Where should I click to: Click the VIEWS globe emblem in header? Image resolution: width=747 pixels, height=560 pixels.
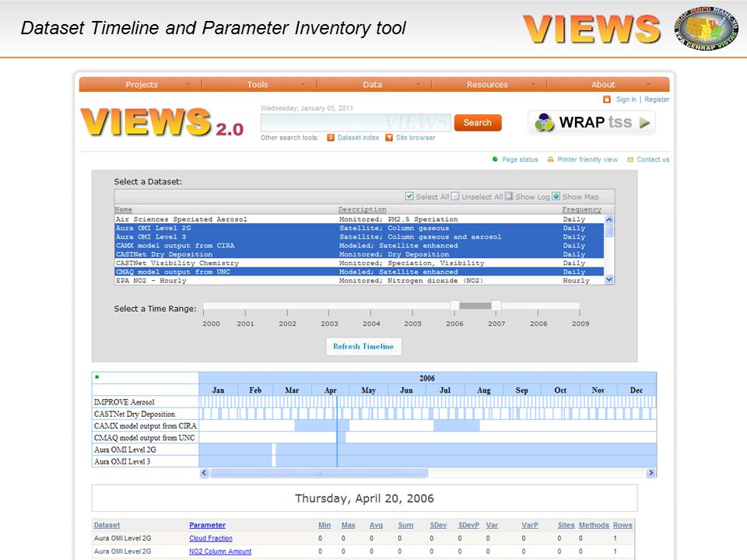pyautogui.click(x=707, y=28)
